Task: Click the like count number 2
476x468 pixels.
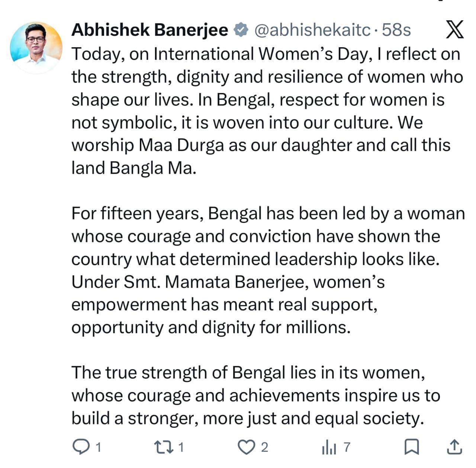Action: click(264, 447)
